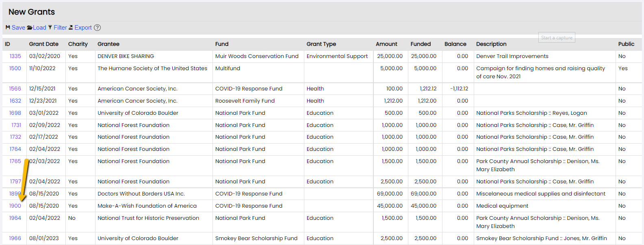Image resolution: width=644 pixels, height=245 pixels.
Task: Open grant ID 1964
Action: [15, 218]
